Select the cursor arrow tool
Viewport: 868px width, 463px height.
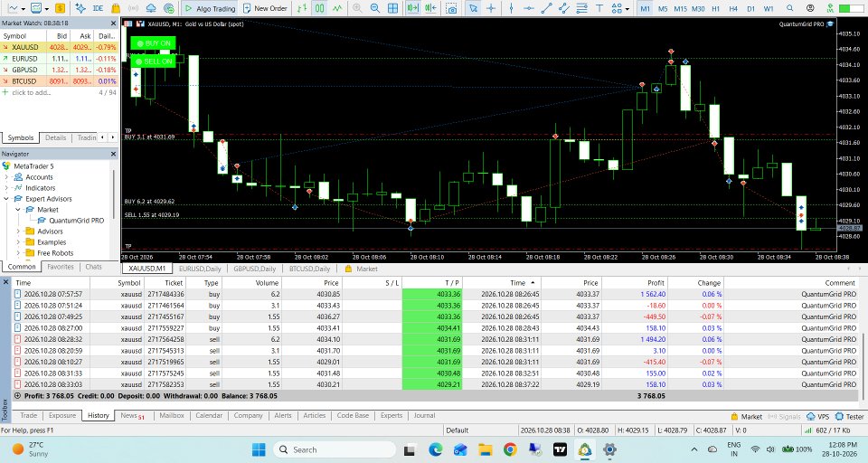pos(473,8)
